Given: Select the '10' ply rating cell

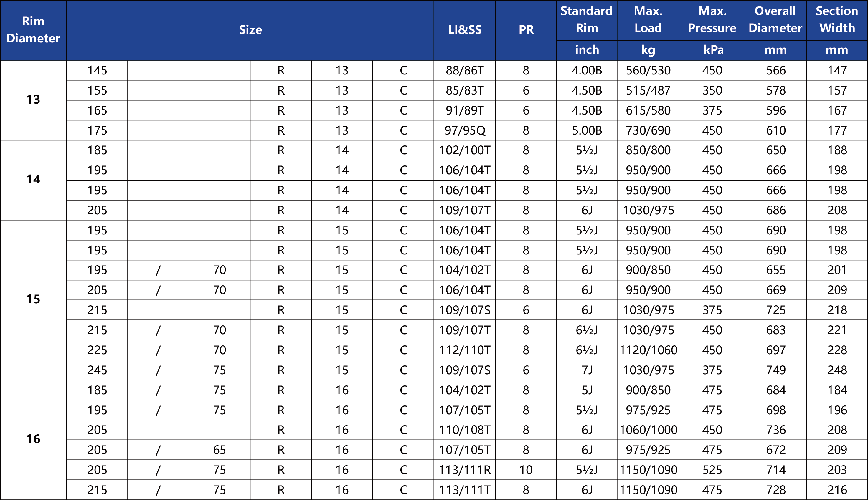Looking at the screenshot, I should pyautogui.click(x=526, y=470).
